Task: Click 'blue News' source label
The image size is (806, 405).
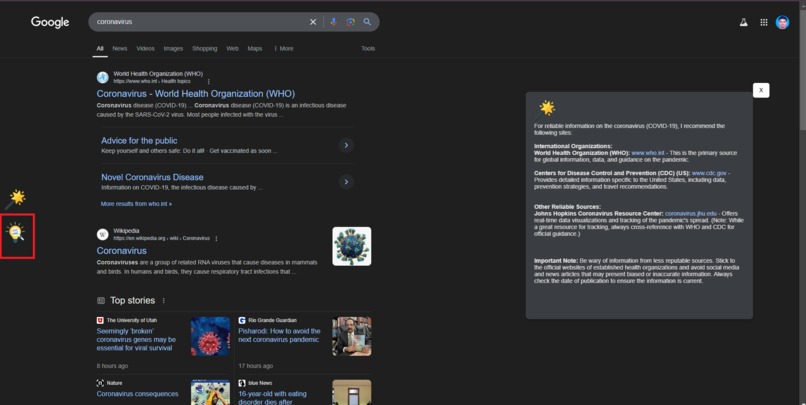Action: (260, 383)
